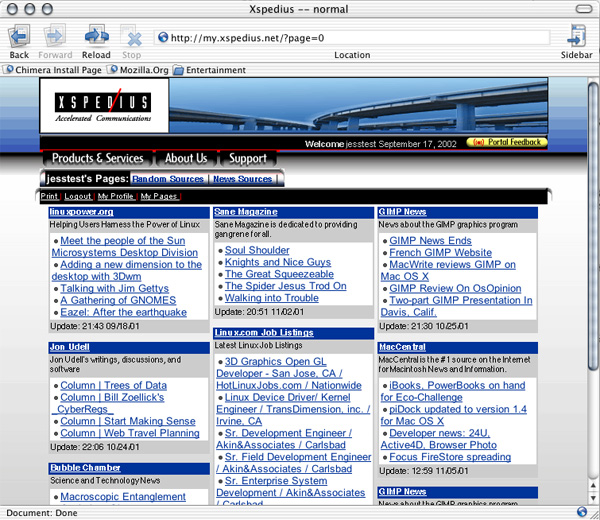
Task: Click the globe icon in the status bar
Action: coord(582,512)
